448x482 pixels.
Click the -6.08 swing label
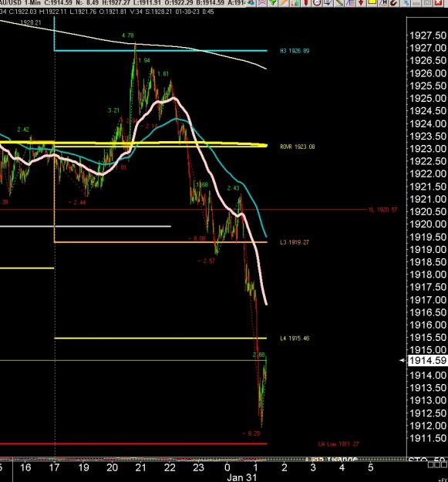coord(197,238)
